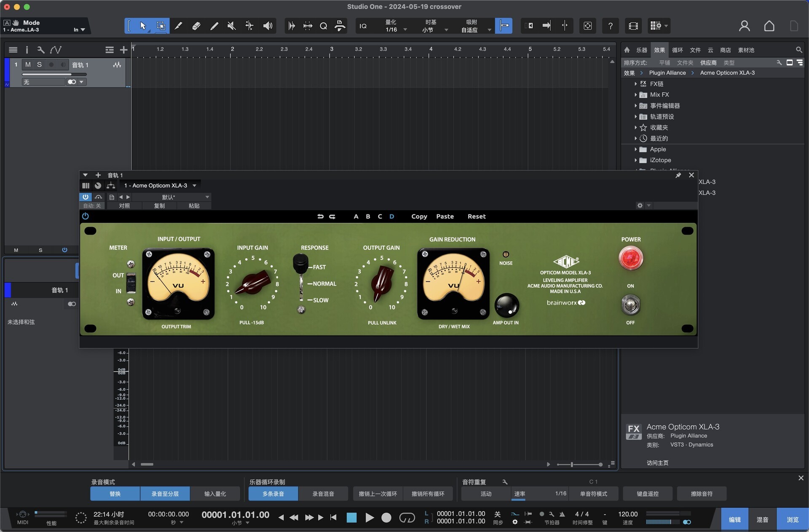
Task: Open the 访问主页 link
Action: click(x=657, y=462)
